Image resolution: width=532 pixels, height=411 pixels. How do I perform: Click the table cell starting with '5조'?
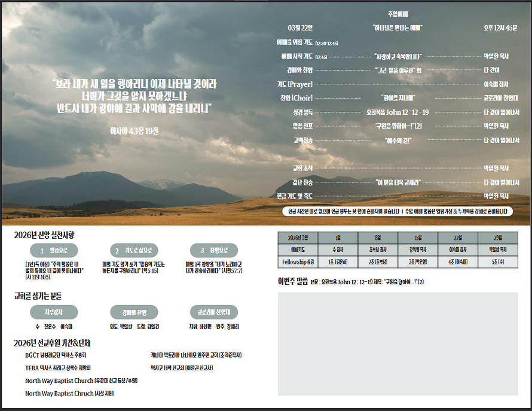(498, 262)
